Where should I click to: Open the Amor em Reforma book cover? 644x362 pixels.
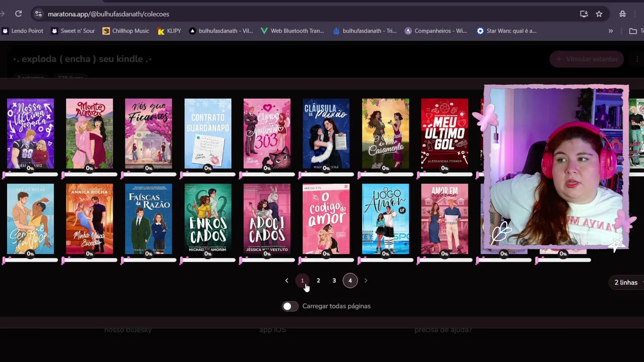445,219
